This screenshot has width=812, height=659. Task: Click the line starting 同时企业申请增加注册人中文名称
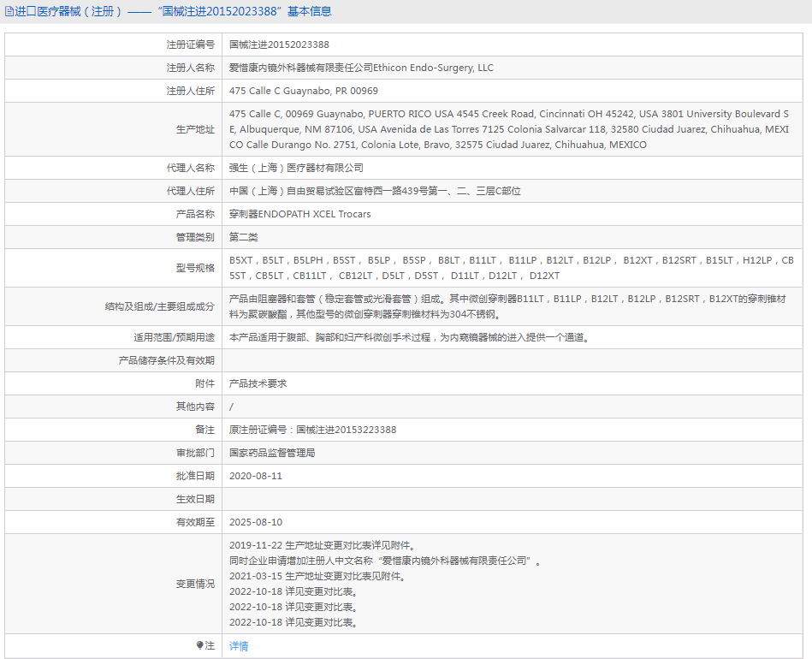386,561
